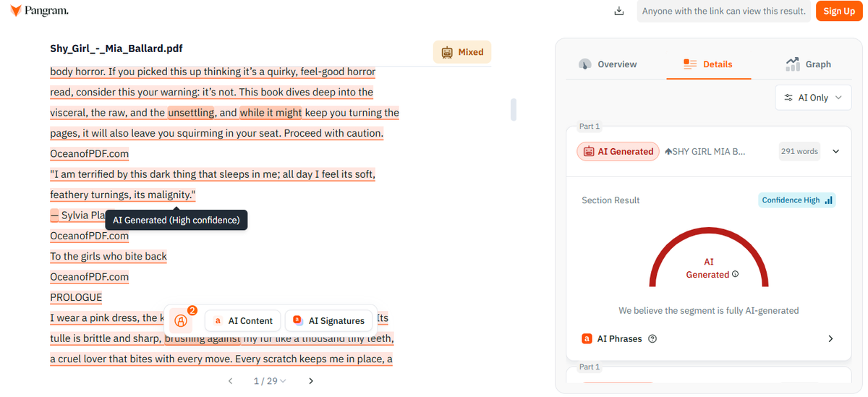The width and height of the screenshot is (868, 397).
Task: Click the document scrollbar thumb
Action: 514,109
